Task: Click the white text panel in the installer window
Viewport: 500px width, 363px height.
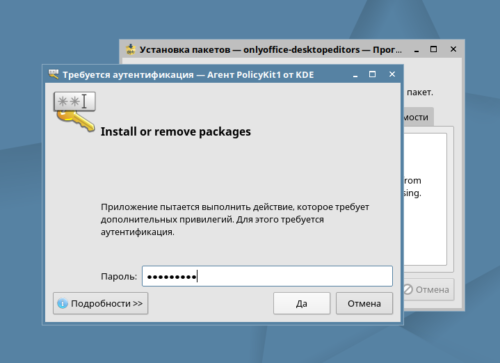Action: tap(425, 199)
